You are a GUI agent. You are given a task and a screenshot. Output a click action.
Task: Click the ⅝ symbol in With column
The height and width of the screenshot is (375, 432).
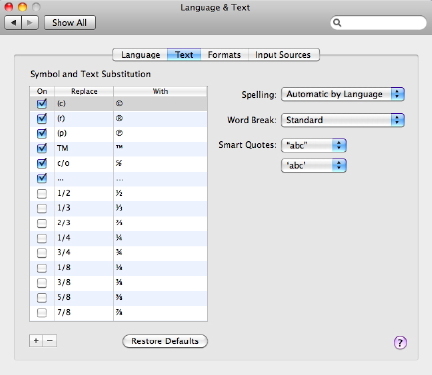119,297
